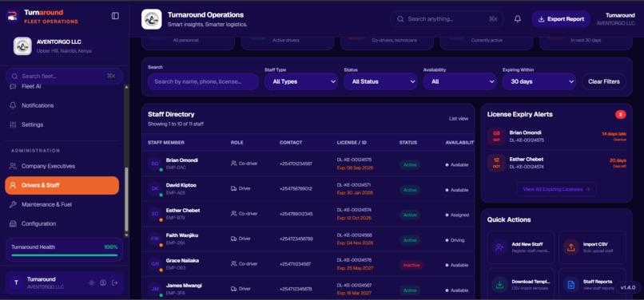
Task: Follow the View All Expiring Licenses link
Action: pyautogui.click(x=556, y=189)
